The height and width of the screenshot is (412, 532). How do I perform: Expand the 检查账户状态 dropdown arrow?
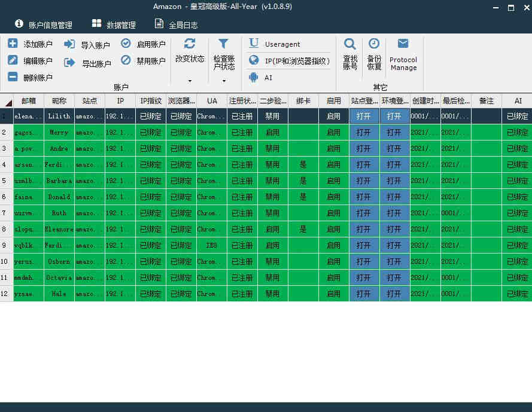(x=224, y=81)
